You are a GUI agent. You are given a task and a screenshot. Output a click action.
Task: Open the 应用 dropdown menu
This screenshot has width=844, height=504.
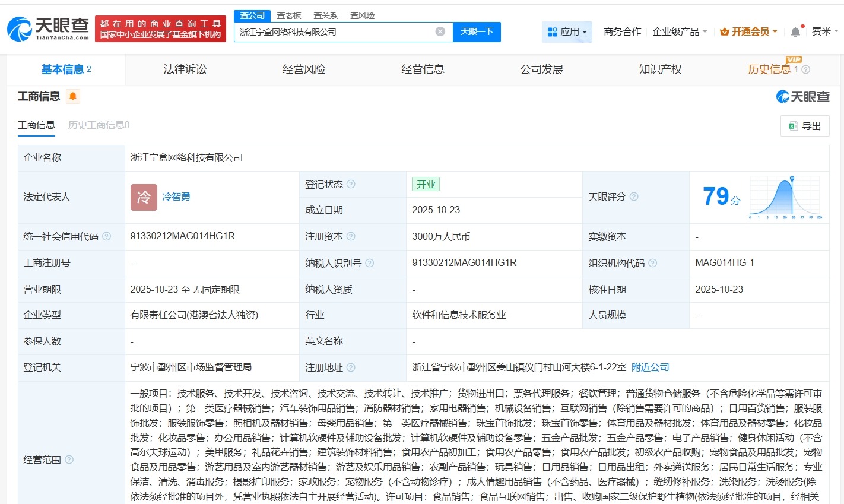[x=567, y=31]
